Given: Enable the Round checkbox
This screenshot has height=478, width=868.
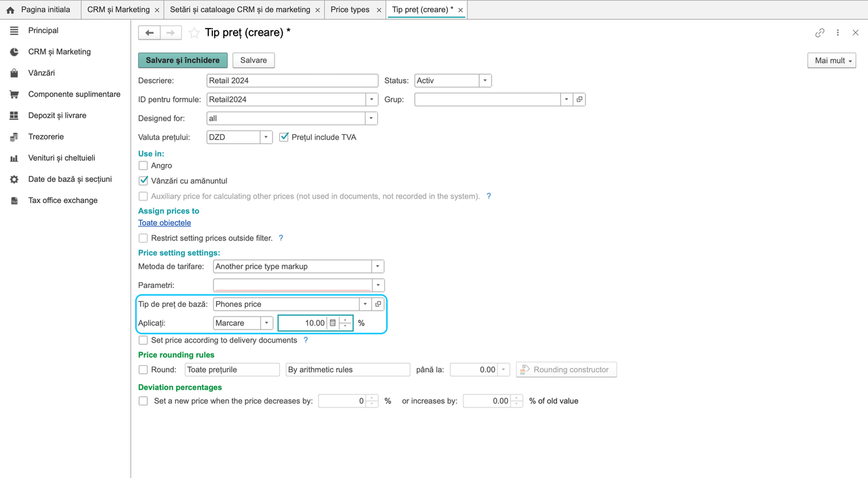Looking at the screenshot, I should coord(143,370).
